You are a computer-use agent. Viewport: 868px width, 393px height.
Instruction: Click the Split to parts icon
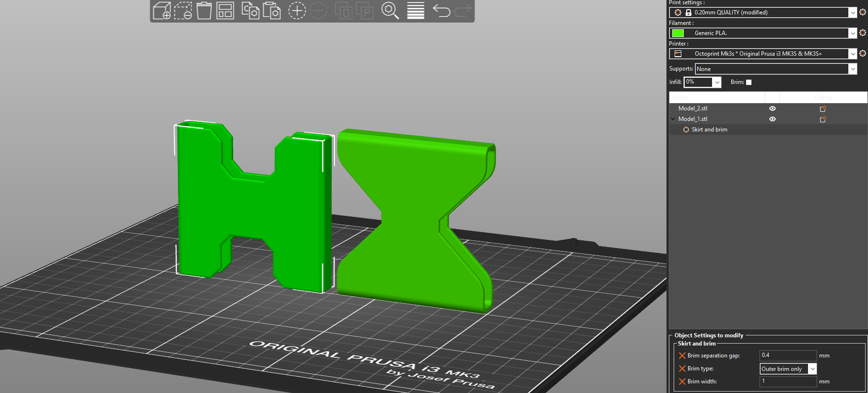pos(365,11)
